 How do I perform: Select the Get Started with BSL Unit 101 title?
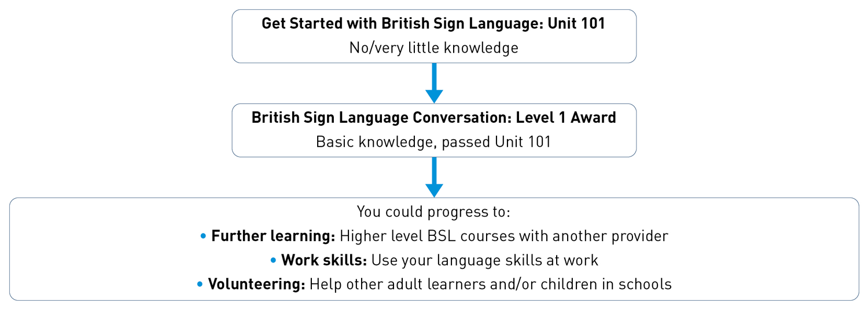pos(433,24)
